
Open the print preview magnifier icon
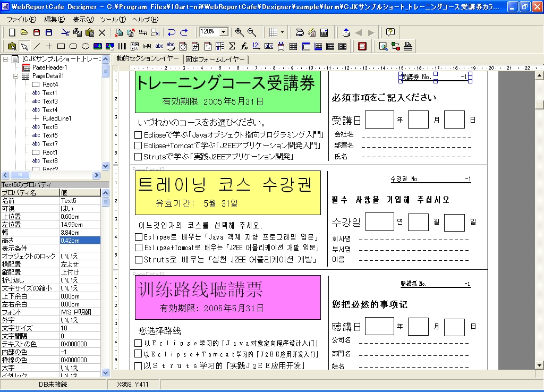pyautogui.click(x=383, y=46)
